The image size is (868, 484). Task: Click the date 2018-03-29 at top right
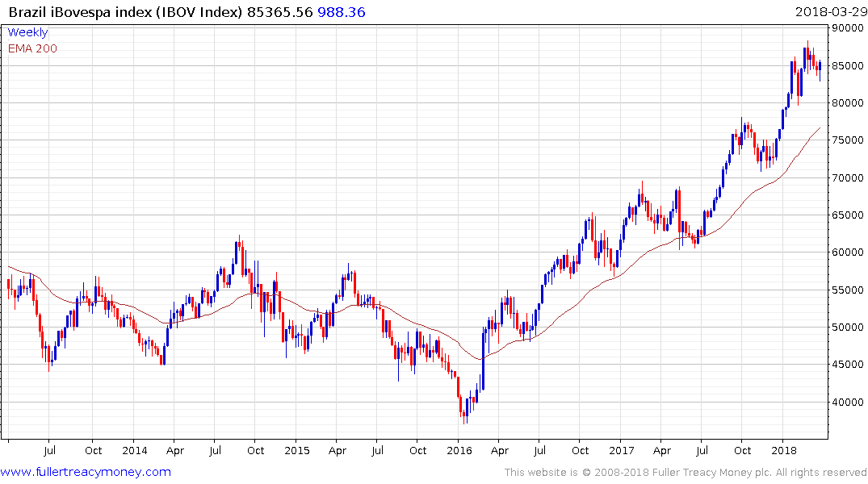[x=831, y=12]
